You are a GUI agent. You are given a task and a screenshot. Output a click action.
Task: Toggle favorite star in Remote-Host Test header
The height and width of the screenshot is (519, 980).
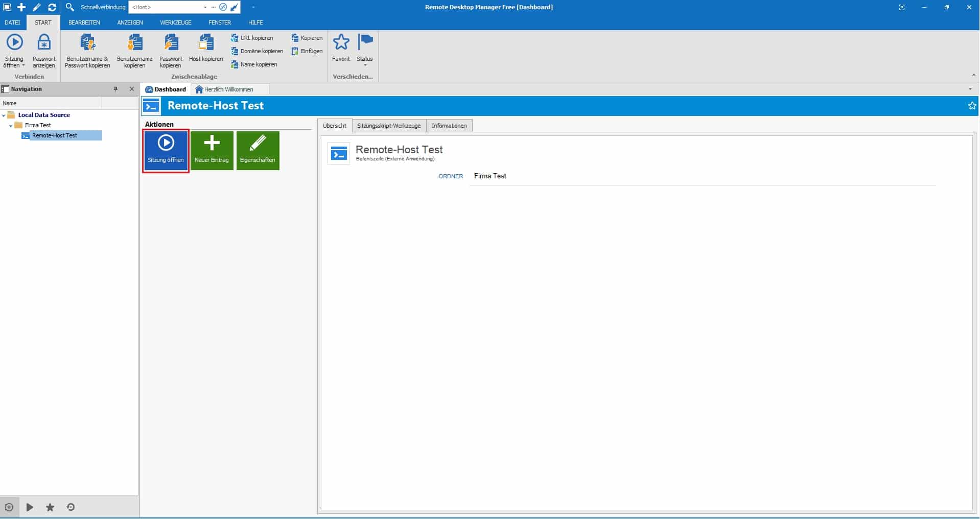[972, 106]
